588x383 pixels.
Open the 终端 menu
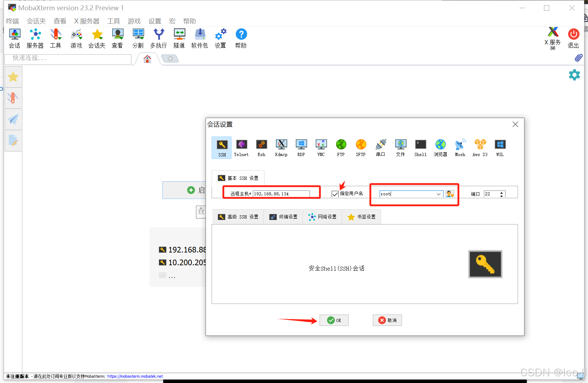click(12, 21)
